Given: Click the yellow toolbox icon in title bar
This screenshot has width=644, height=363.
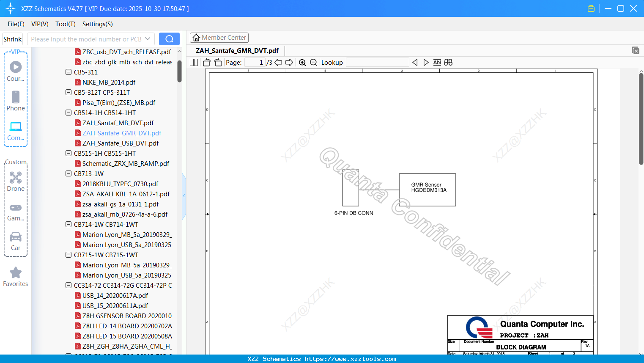Looking at the screenshot, I should (x=591, y=8).
